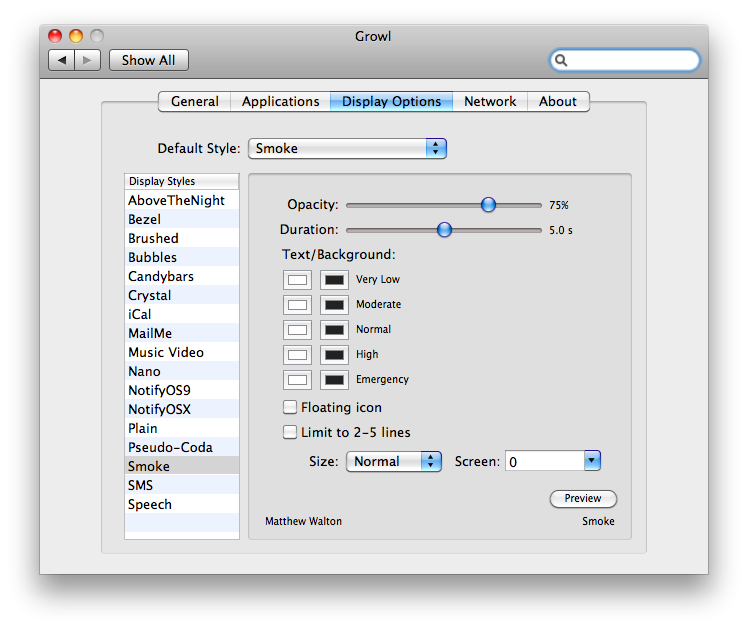The height and width of the screenshot is (629, 748).
Task: Click the back navigation arrow
Action: click(62, 60)
